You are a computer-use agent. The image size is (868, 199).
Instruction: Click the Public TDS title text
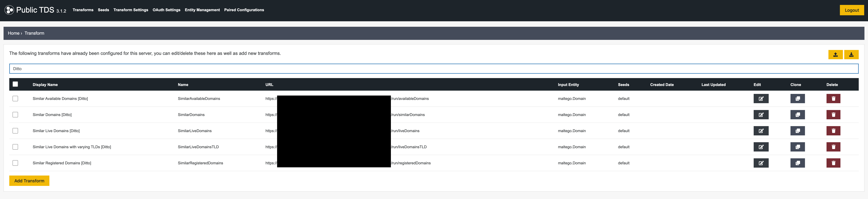pyautogui.click(x=35, y=10)
